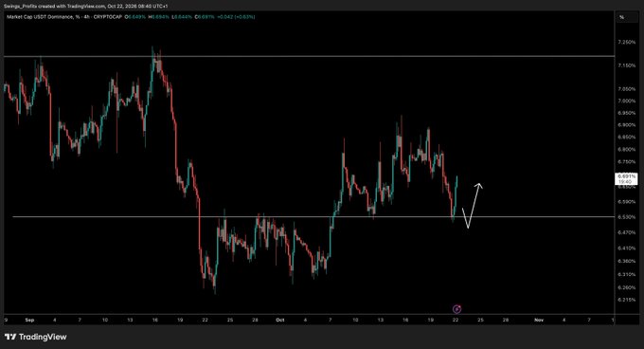Click the high value H 6.694% in legend
Screen dimensions: 644x349
tap(159, 17)
